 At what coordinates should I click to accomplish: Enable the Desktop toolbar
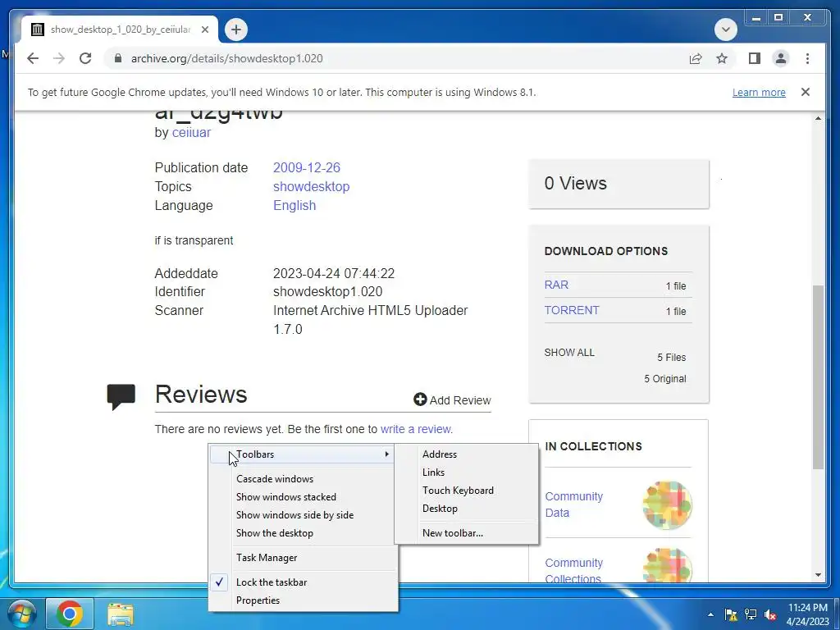click(x=467, y=509)
